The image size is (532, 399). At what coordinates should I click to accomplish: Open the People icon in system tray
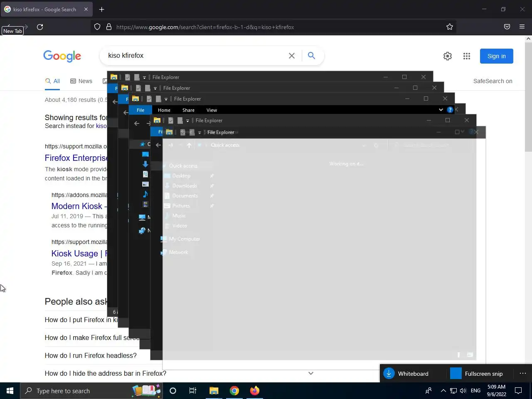[x=429, y=391]
